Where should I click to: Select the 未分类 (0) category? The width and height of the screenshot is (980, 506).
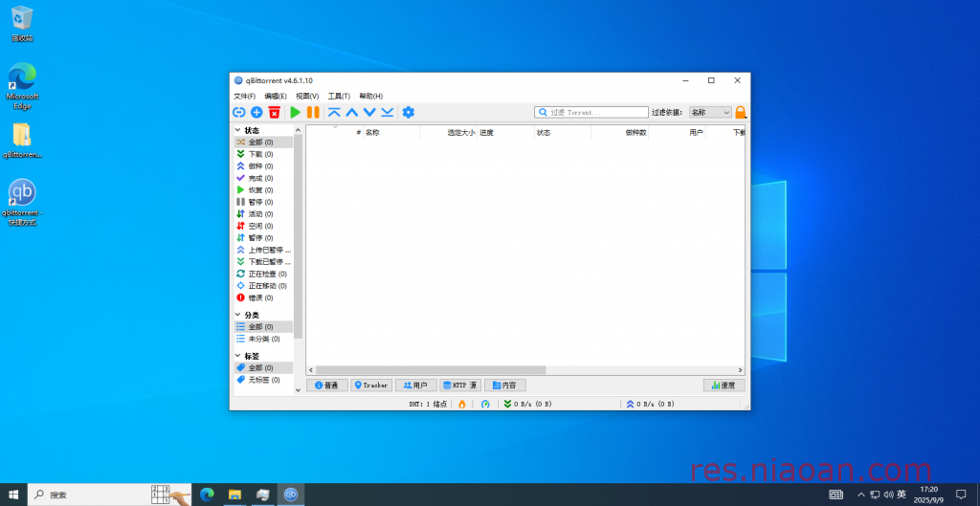(x=263, y=339)
